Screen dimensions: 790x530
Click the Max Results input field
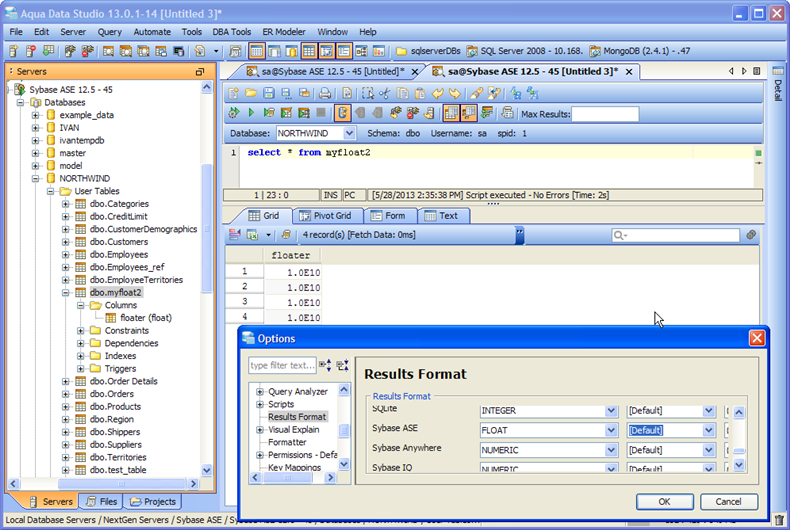(605, 114)
